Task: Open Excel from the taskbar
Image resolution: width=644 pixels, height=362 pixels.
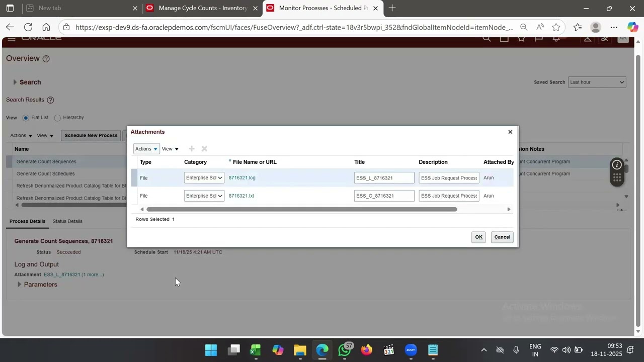Action: (256, 350)
